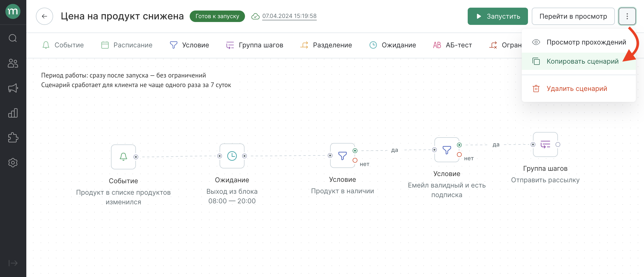Click green да output of Емейл валидный condition
644x277 pixels.
(459, 145)
